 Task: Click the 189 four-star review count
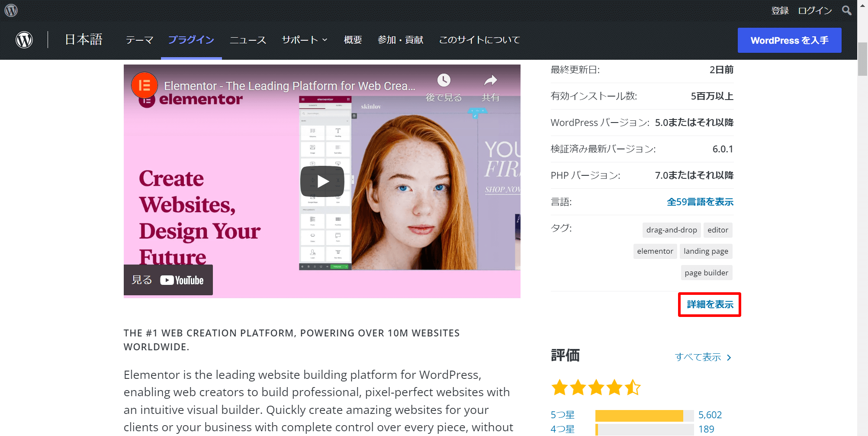(x=706, y=429)
